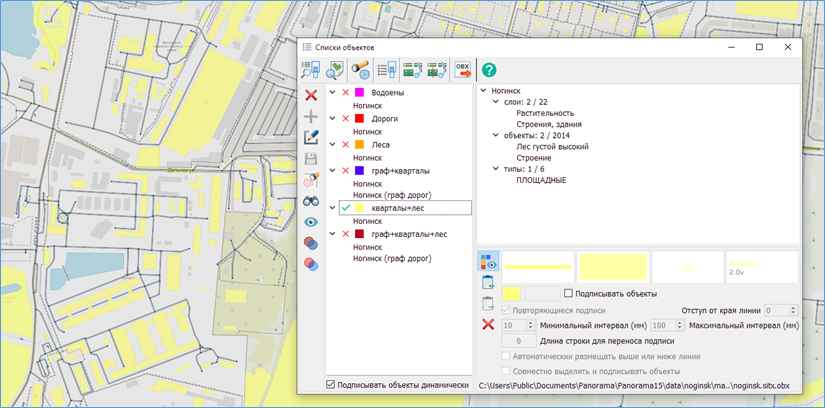Click the edit list pencil icon
The height and width of the screenshot is (408, 825).
tap(311, 137)
